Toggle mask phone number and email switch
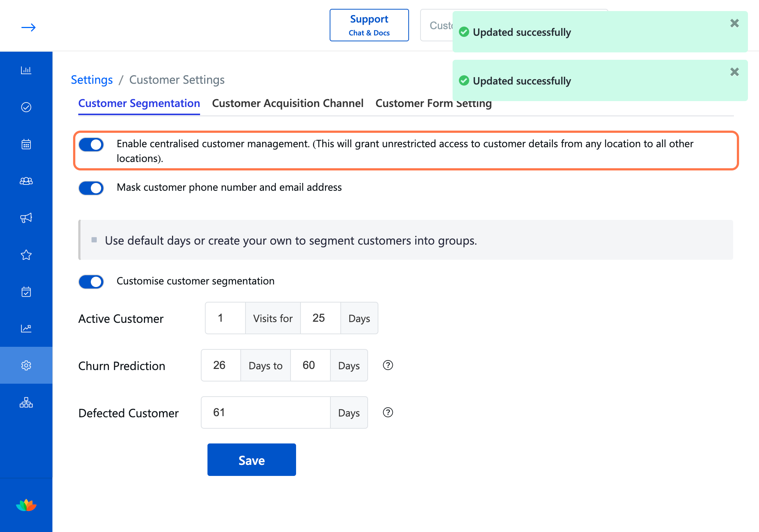The height and width of the screenshot is (532, 759). (x=91, y=188)
